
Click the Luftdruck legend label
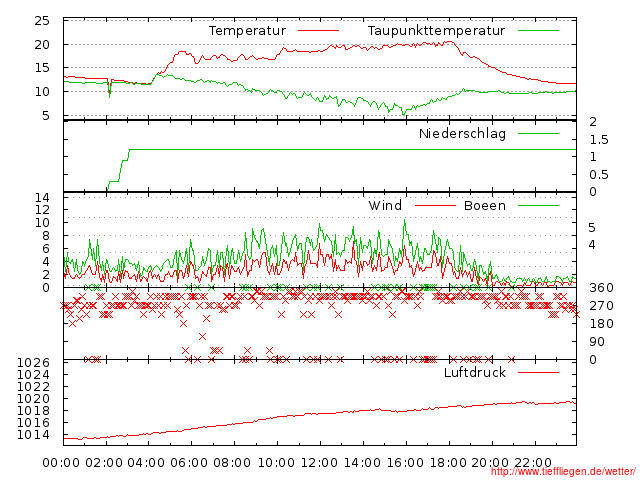point(475,372)
